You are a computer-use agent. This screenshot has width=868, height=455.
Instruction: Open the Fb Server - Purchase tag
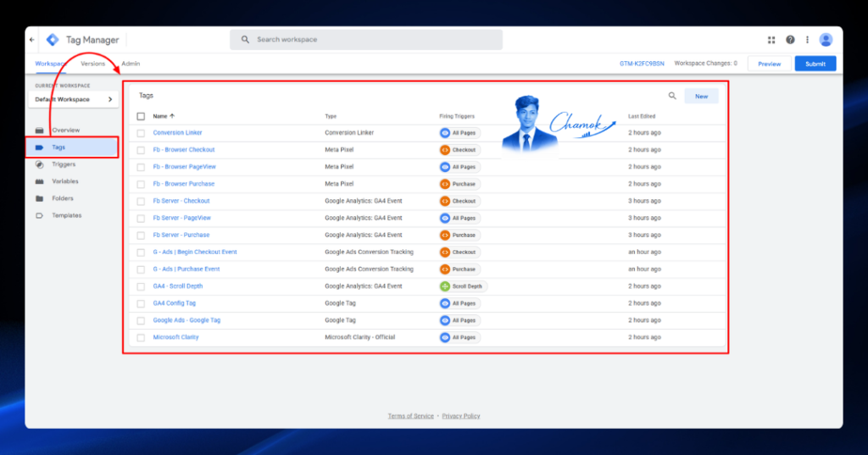181,236
